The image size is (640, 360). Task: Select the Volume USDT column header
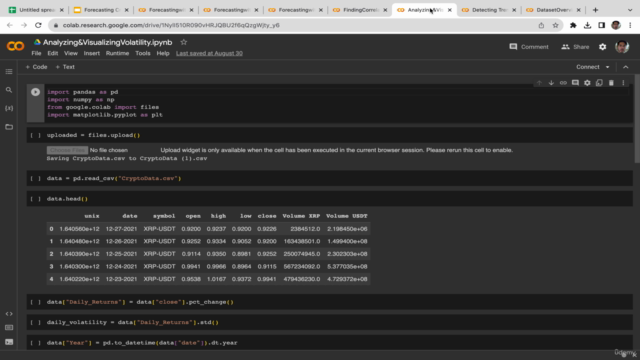(347, 216)
